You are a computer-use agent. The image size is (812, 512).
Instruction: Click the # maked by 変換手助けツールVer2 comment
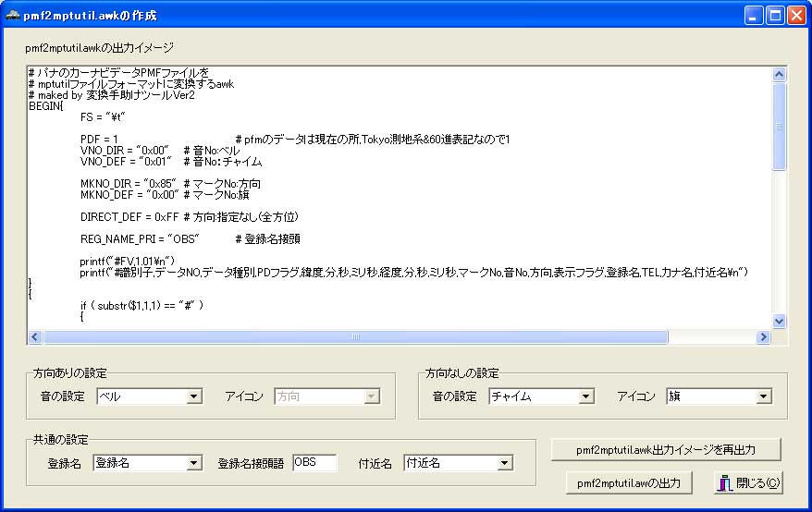click(x=112, y=95)
